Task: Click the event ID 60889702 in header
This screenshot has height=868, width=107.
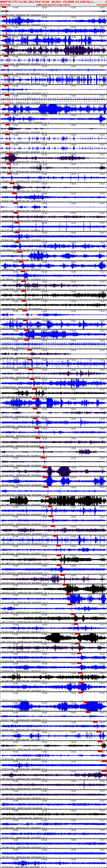Action: pos(6,2)
